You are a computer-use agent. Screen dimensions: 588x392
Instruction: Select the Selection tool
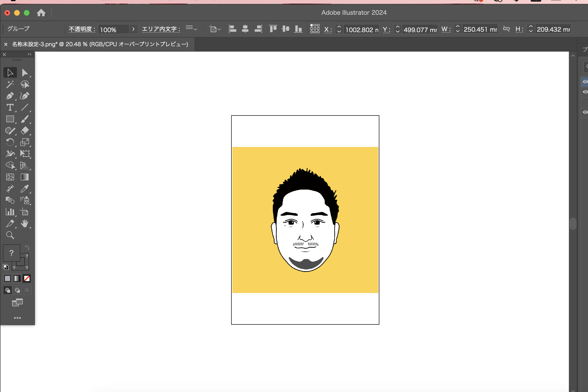[x=10, y=72]
